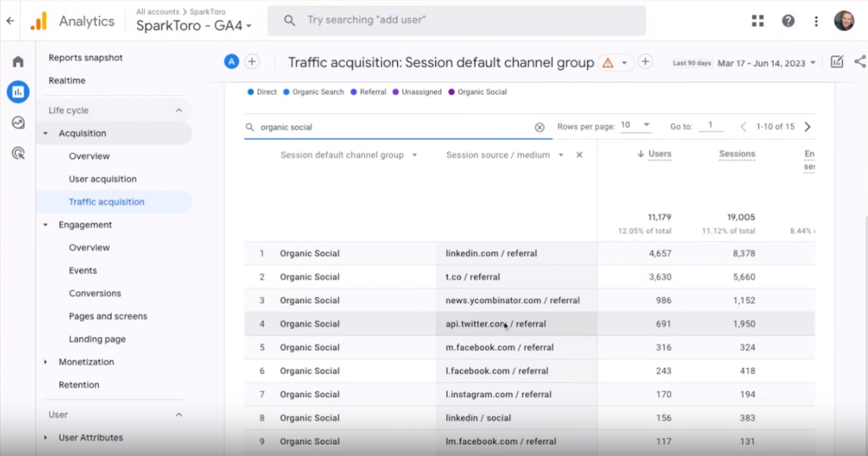The width and height of the screenshot is (868, 456).
Task: Remove Session source / medium secondary dimension
Action: coord(580,155)
